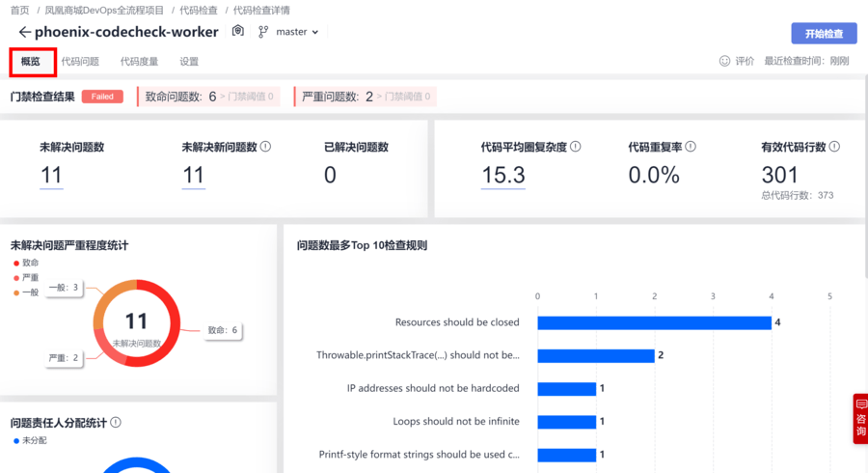Toggle the 未分配 legend item
Viewport: 868px width, 473px height.
pos(30,440)
